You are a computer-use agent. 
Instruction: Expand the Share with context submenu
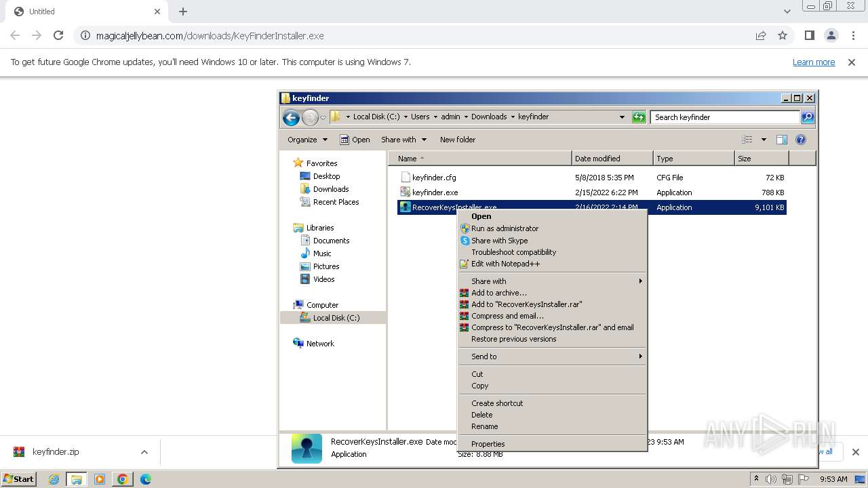click(x=552, y=281)
